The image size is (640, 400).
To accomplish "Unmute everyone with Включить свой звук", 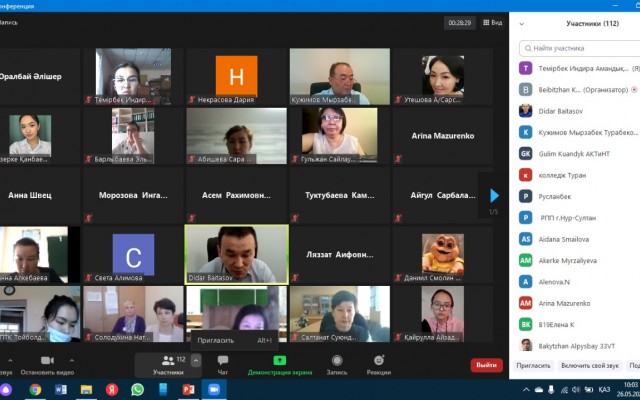I will point(591,365).
